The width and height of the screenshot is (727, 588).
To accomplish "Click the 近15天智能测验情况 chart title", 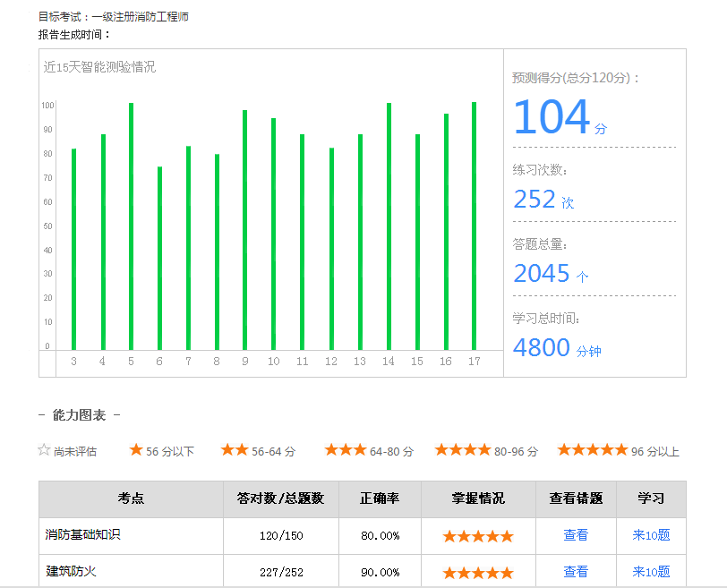I will tap(99, 67).
